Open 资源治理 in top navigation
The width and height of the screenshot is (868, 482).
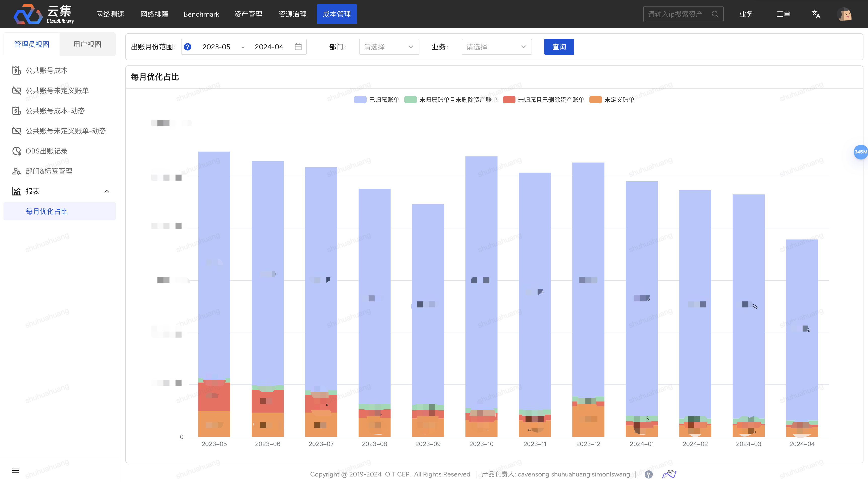click(292, 14)
